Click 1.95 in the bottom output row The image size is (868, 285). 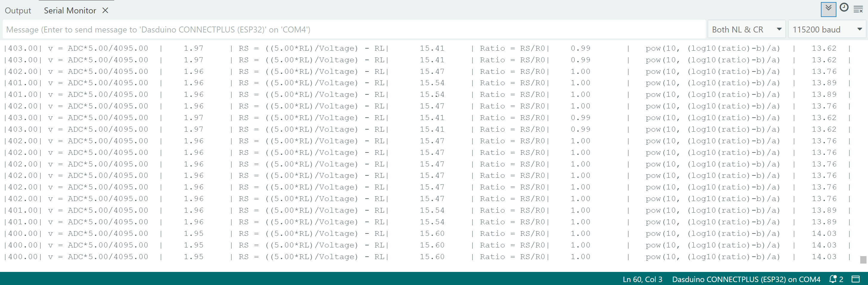click(194, 257)
